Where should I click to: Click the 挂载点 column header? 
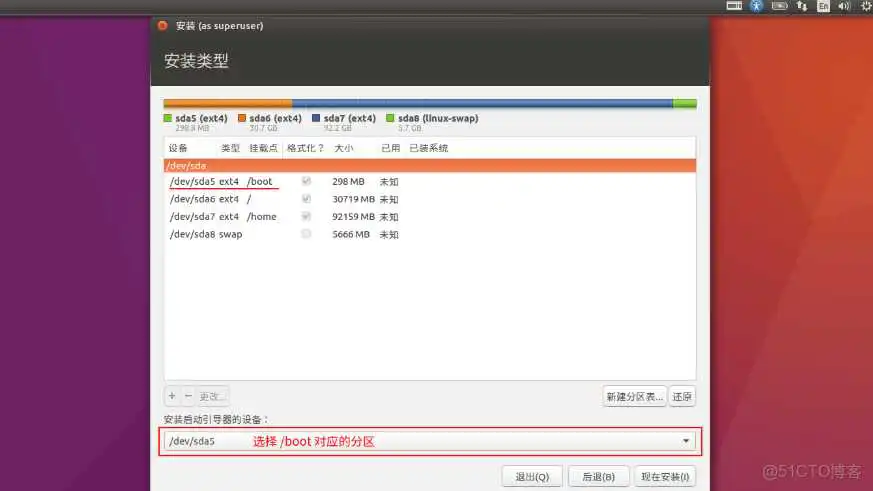[x=263, y=148]
